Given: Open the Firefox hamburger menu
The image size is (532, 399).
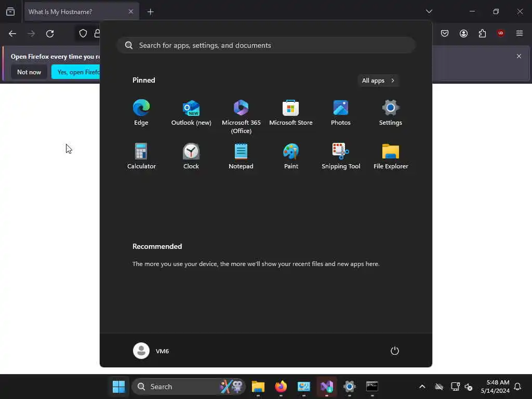Looking at the screenshot, I should (520, 33).
